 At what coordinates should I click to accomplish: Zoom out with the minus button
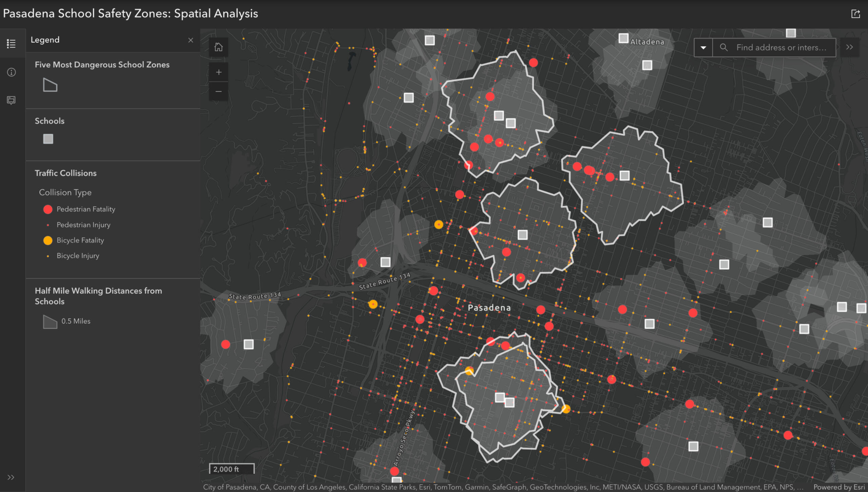[219, 92]
